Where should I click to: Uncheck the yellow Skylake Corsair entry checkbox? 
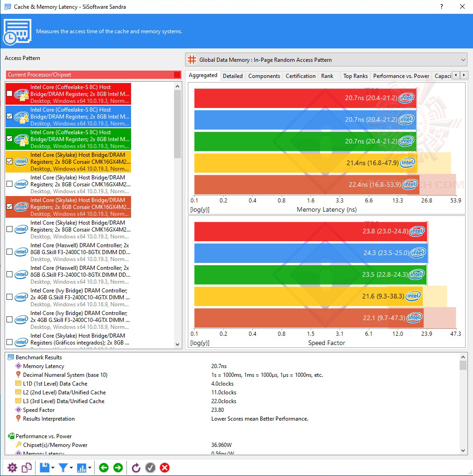coord(9,161)
